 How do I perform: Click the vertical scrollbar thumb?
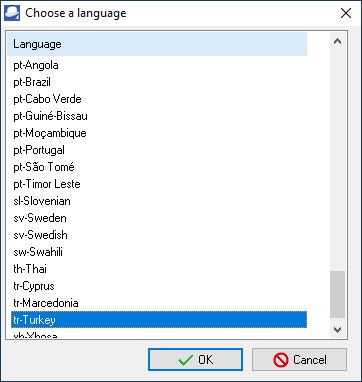coord(337,295)
